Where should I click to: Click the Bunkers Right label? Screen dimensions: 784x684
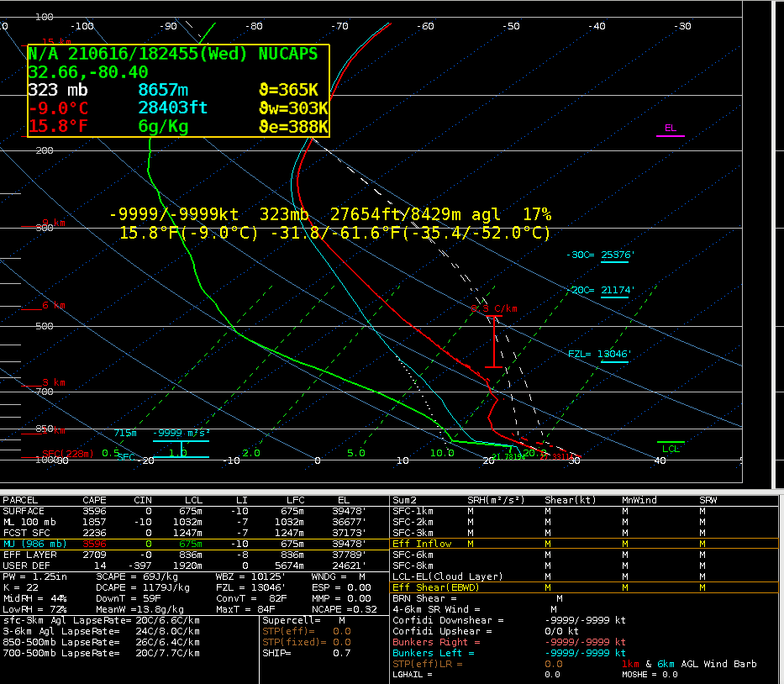(436, 643)
